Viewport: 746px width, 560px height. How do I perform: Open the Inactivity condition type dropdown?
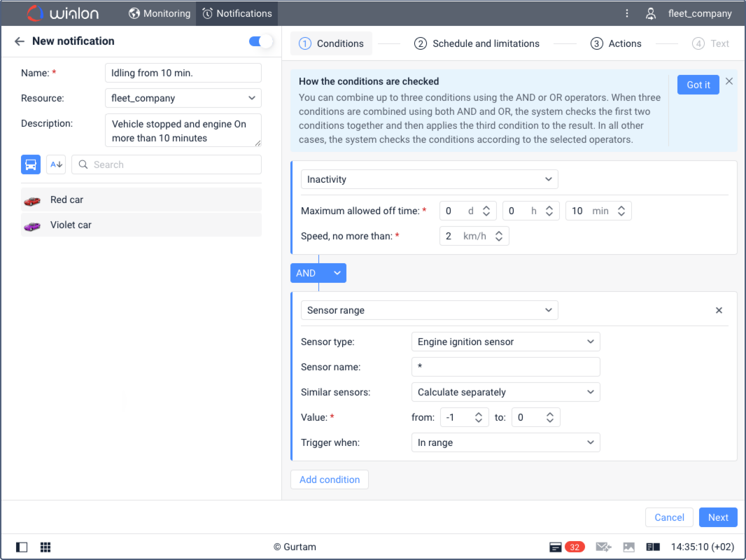429,179
